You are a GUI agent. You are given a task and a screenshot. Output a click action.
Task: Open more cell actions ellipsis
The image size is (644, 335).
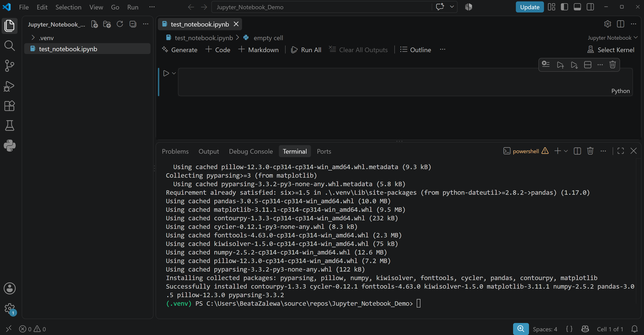[600, 65]
